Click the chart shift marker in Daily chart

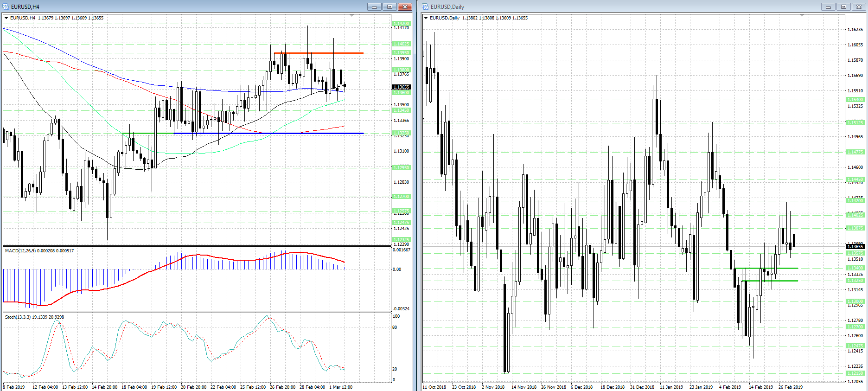[x=802, y=16]
